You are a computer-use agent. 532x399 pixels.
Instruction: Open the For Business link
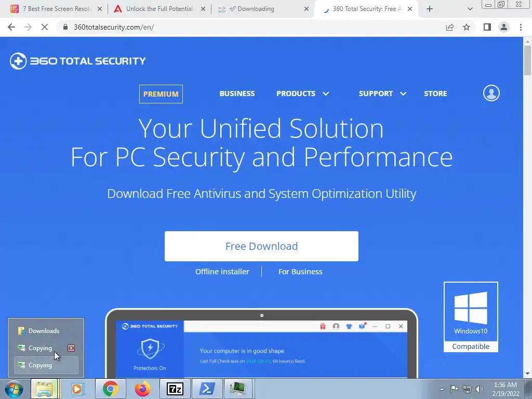pos(300,272)
